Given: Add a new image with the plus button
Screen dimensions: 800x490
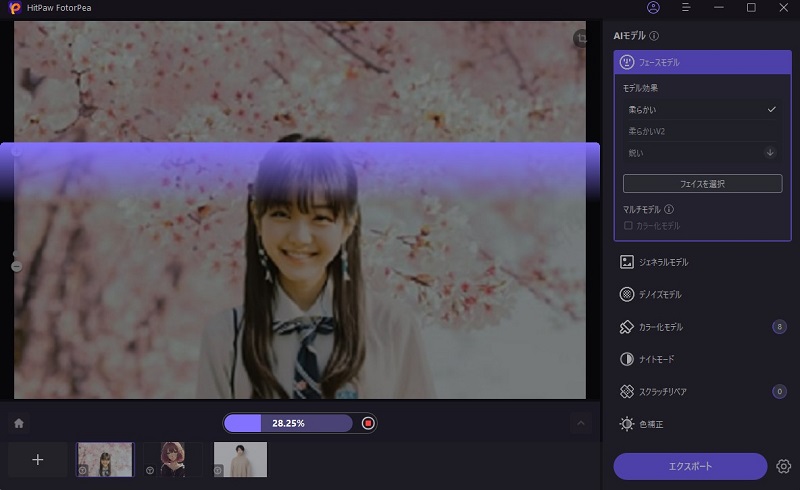Looking at the screenshot, I should [37, 459].
